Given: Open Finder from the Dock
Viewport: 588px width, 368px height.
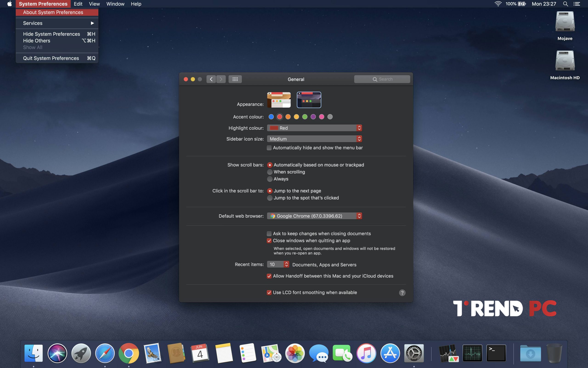Looking at the screenshot, I should point(34,353).
